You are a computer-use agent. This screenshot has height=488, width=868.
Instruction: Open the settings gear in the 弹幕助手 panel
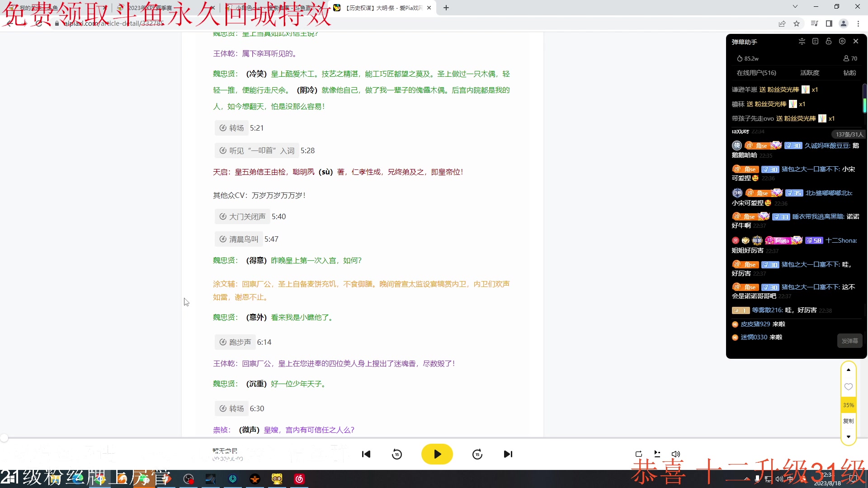click(x=842, y=41)
